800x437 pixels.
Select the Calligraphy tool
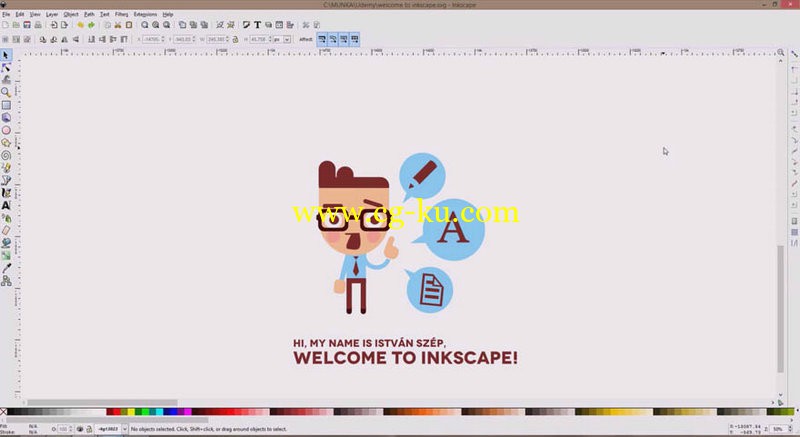point(6,193)
